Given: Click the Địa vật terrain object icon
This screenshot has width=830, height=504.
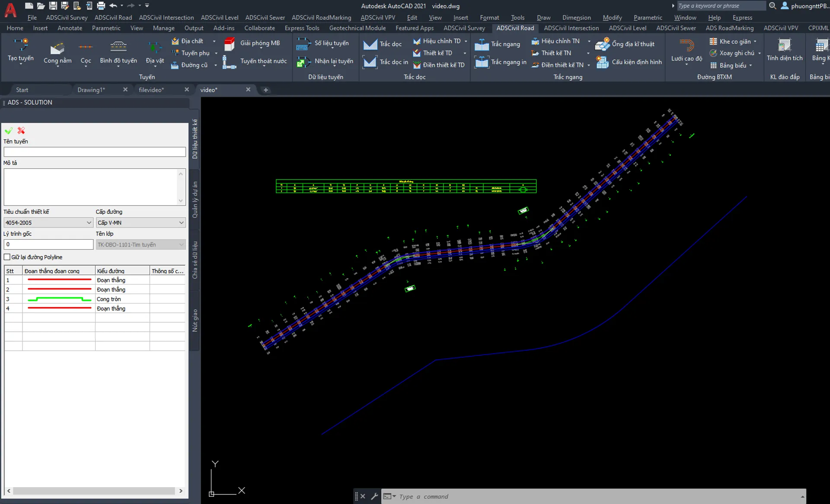Looking at the screenshot, I should pyautogui.click(x=155, y=47).
